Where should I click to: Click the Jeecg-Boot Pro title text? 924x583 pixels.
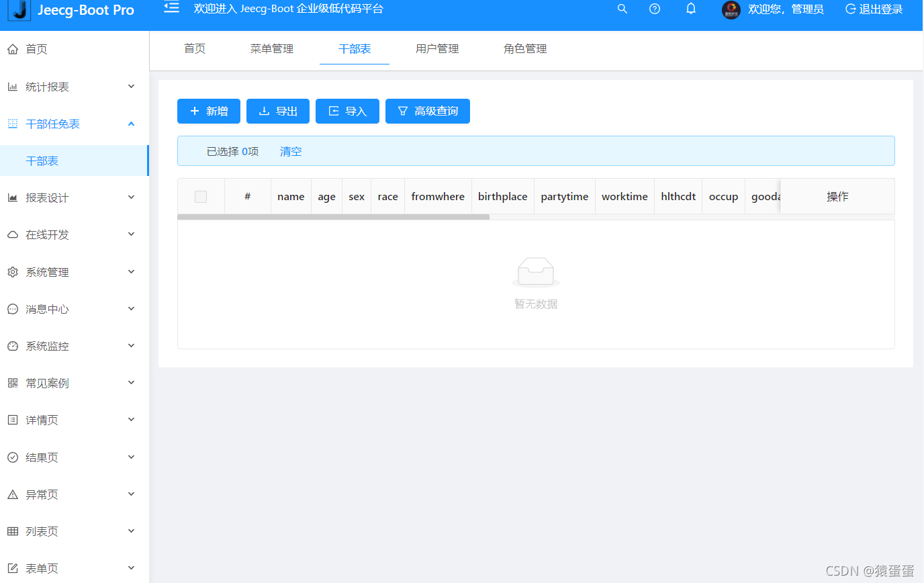86,10
